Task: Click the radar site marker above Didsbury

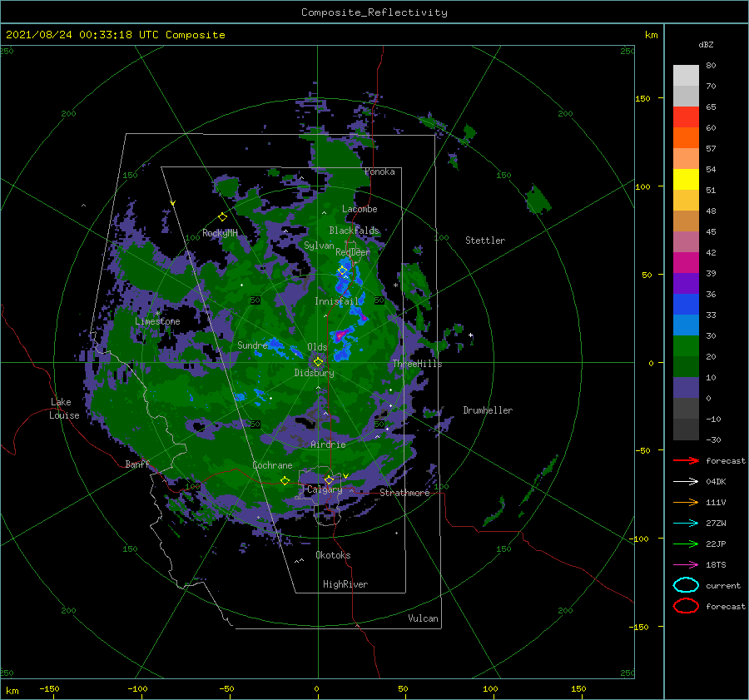Action: tap(318, 362)
